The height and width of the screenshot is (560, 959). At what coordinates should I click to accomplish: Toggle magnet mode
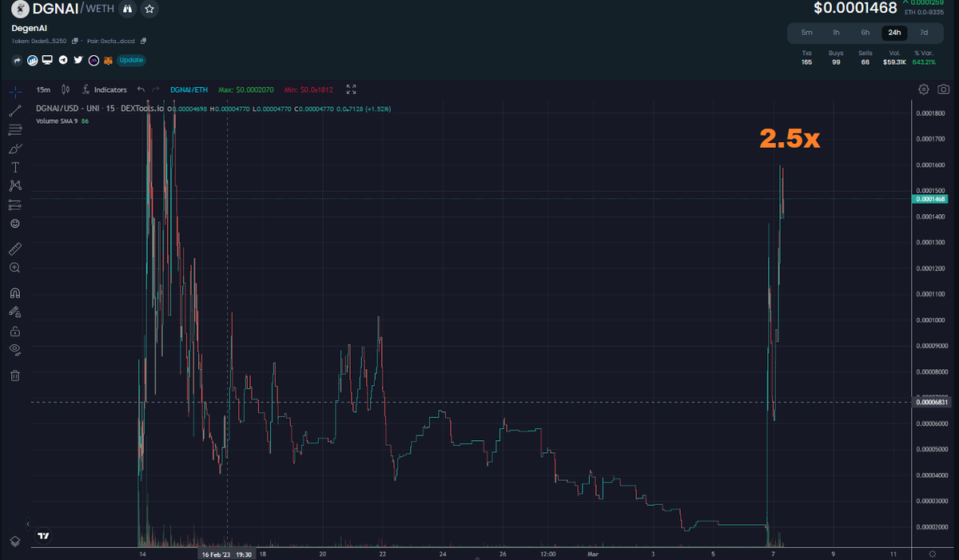pyautogui.click(x=14, y=293)
